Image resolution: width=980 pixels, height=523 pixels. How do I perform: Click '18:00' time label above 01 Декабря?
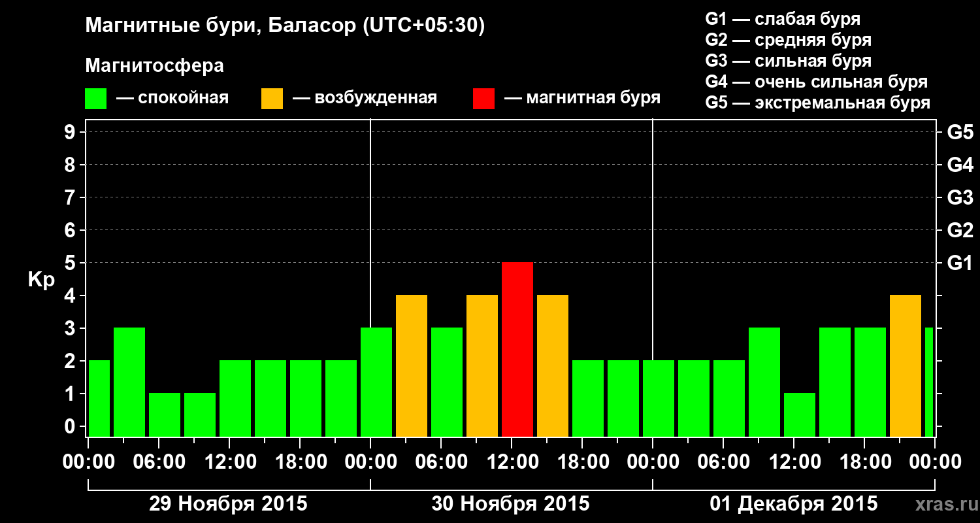pyautogui.click(x=864, y=462)
